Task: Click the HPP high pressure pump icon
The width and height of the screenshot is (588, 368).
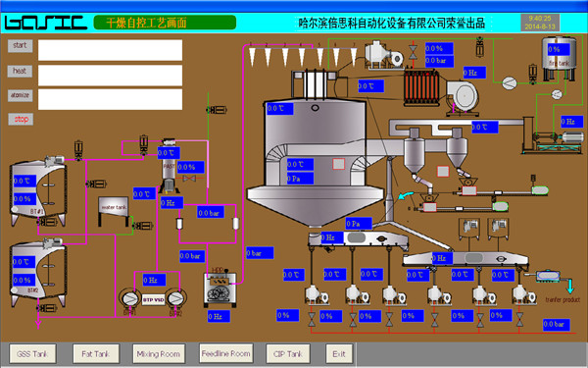Action: (x=220, y=289)
